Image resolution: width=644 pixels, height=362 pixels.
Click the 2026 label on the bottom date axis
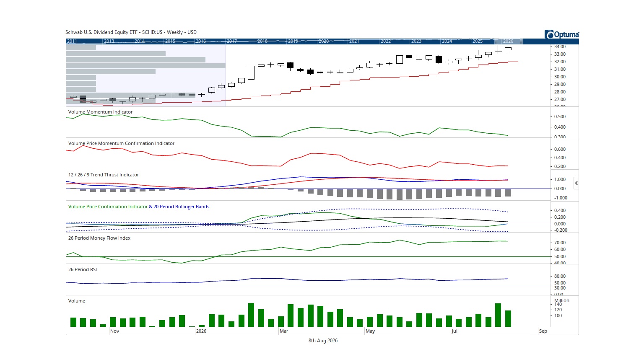[201, 331]
